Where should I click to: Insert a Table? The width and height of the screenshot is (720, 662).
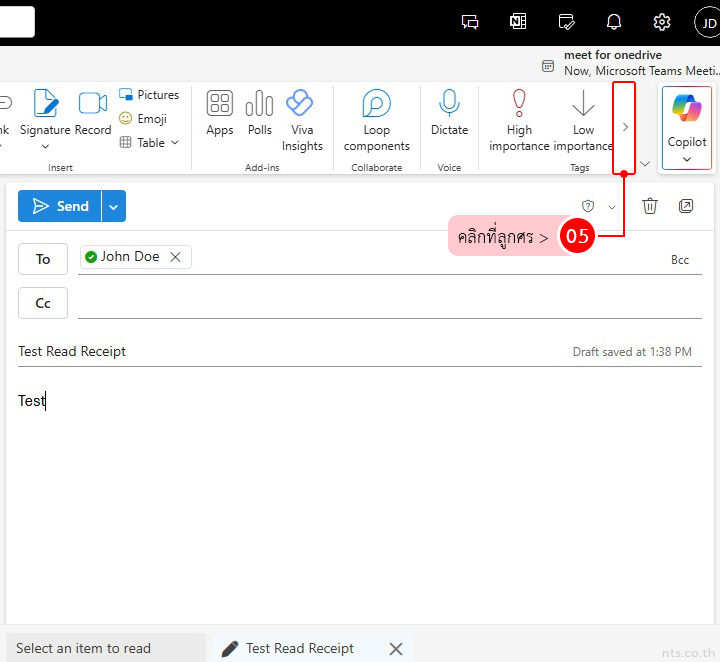[x=142, y=142]
